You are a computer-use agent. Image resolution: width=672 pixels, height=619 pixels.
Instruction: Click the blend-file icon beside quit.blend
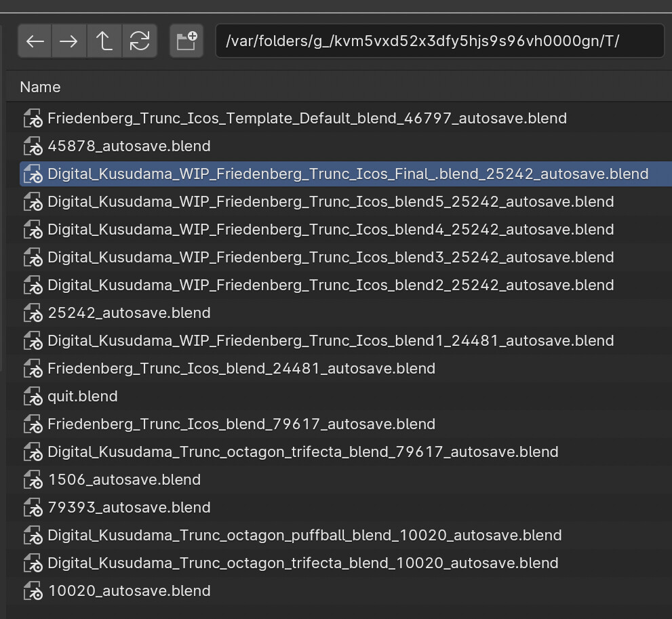tap(32, 396)
